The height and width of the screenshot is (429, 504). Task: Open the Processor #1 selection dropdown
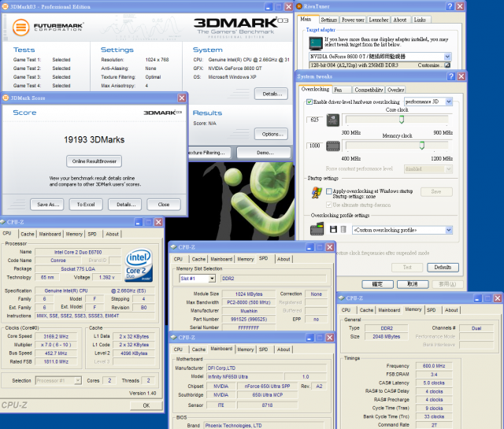[x=78, y=380]
